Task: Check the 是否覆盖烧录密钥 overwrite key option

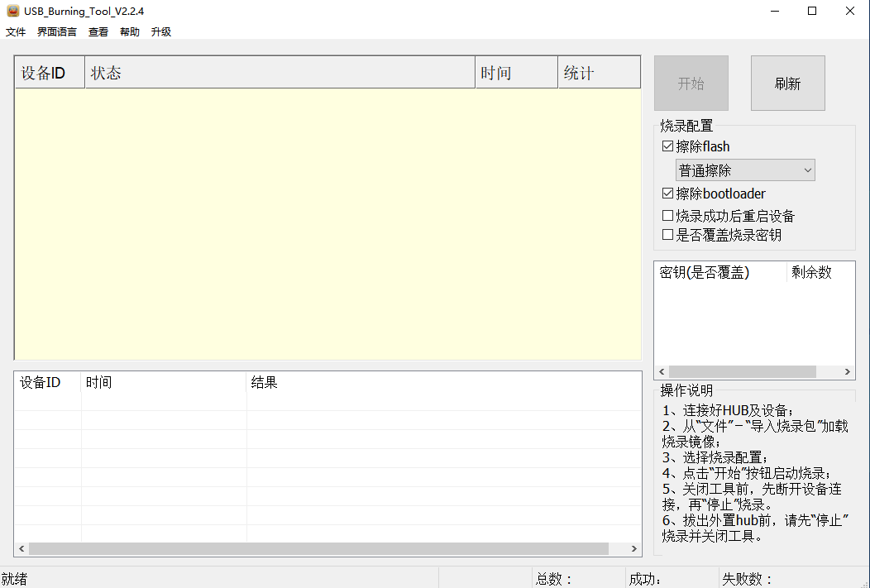Action: click(667, 235)
